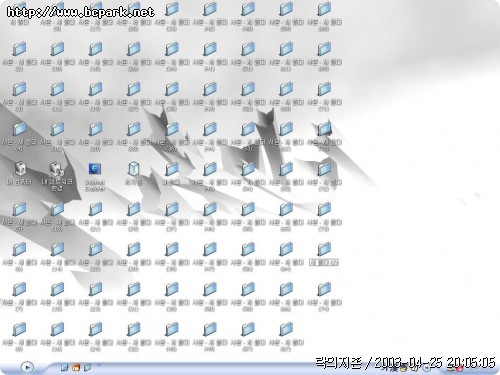500x375 pixels.
Task: Select folder 사본 - 새 폴더 (57)
Action: (x=248, y=336)
